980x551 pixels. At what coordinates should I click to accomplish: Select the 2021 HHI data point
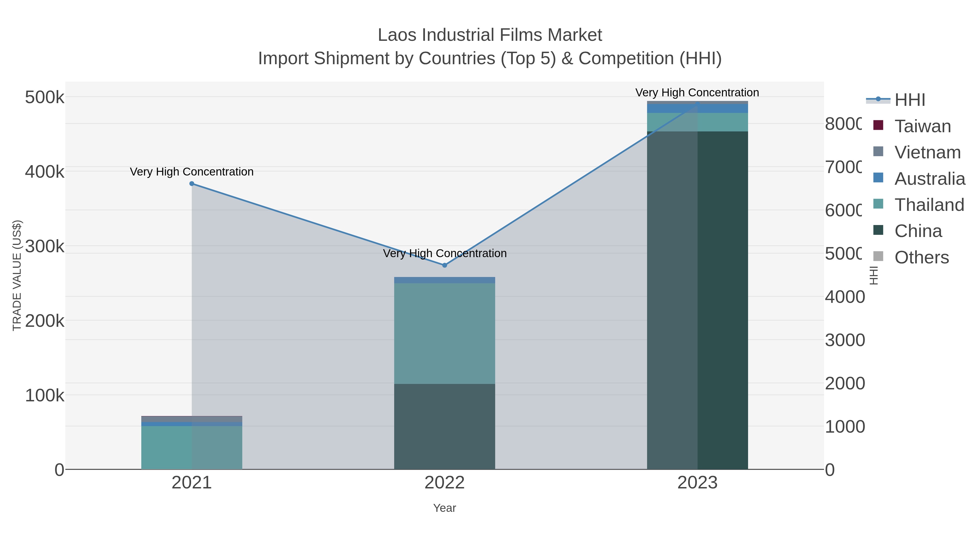(x=192, y=184)
